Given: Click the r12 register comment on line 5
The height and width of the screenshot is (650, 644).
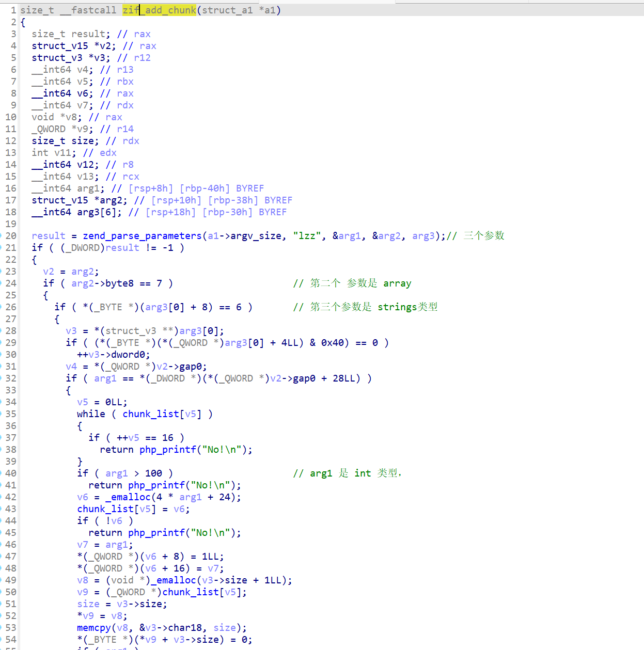Looking at the screenshot, I should point(142,57).
